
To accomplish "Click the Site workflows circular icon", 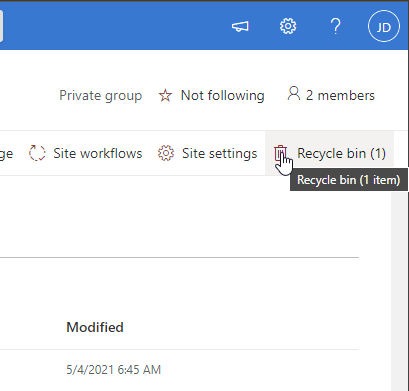I will pyautogui.click(x=37, y=153).
